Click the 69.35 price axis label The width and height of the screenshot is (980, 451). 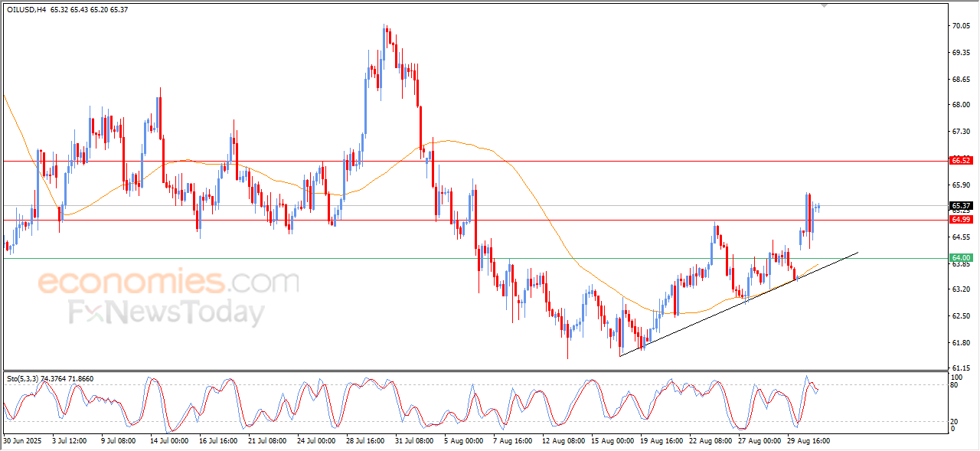[962, 53]
